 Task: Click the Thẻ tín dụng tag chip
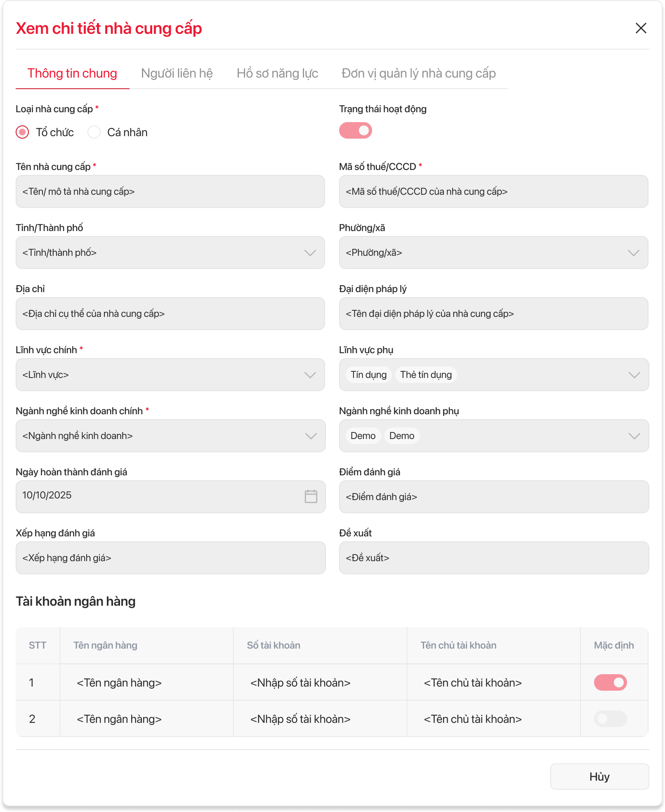[x=426, y=375]
